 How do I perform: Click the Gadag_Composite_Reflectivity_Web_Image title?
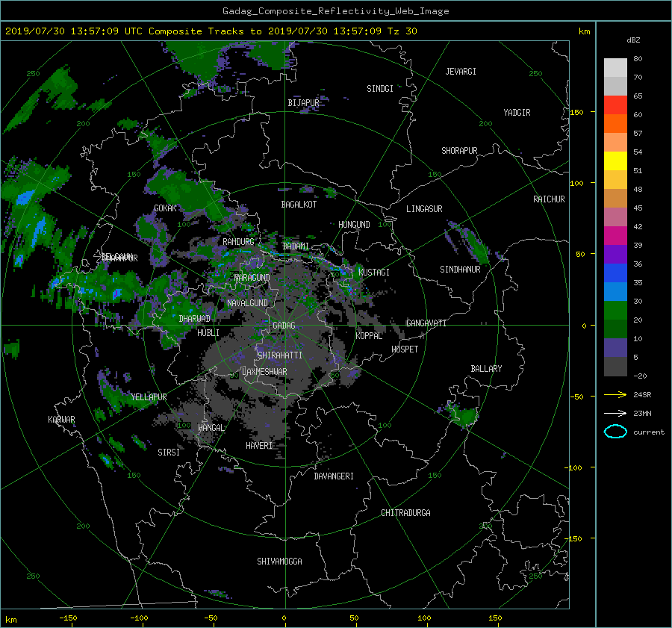coord(335,11)
